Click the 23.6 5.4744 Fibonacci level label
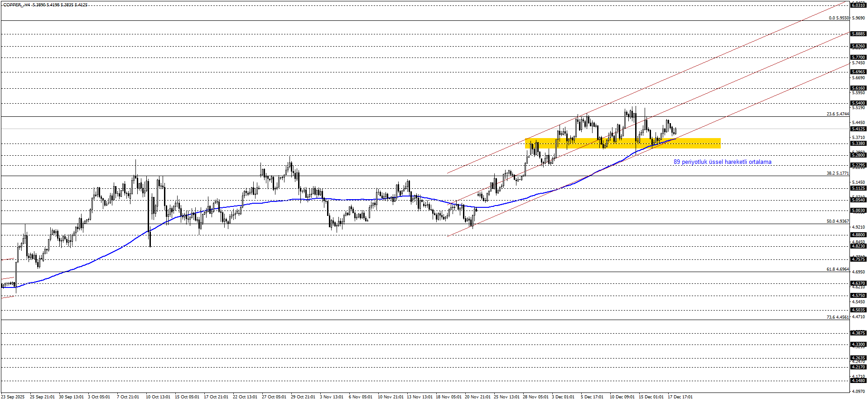The height and width of the screenshot is (402, 868). [837, 114]
